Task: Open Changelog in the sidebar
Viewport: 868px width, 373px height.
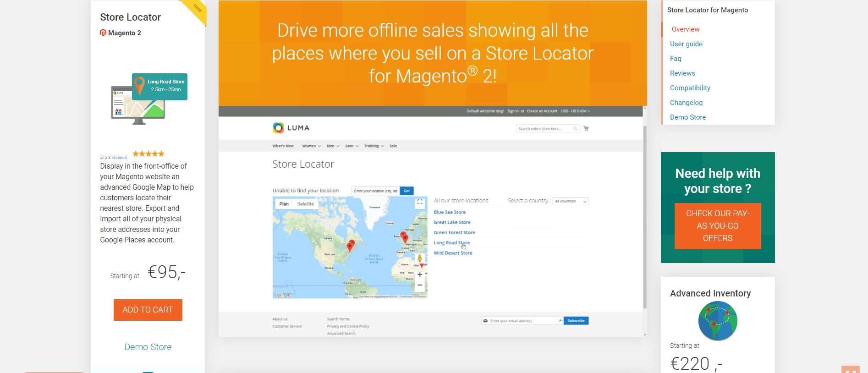Action: coord(686,103)
